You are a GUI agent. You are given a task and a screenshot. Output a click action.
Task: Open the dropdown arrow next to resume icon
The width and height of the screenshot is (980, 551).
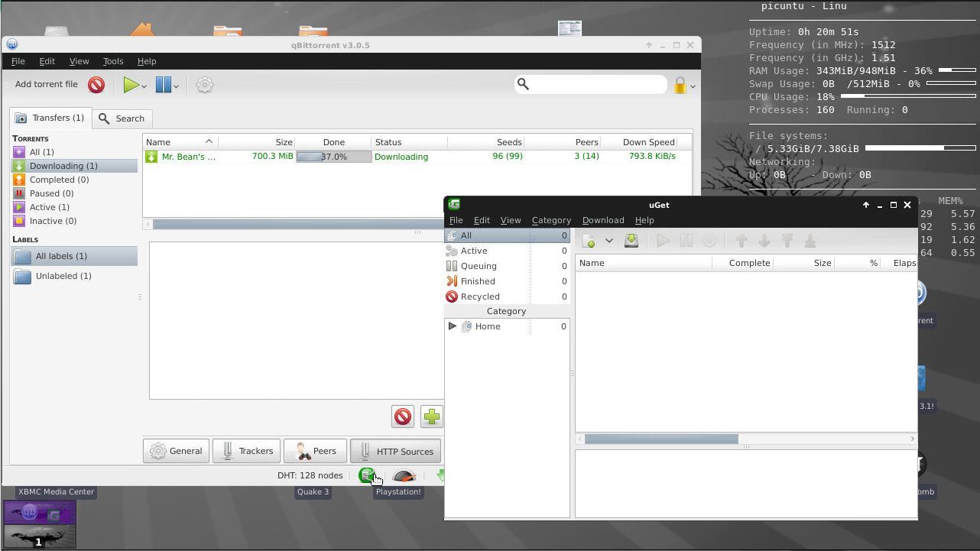click(x=144, y=86)
